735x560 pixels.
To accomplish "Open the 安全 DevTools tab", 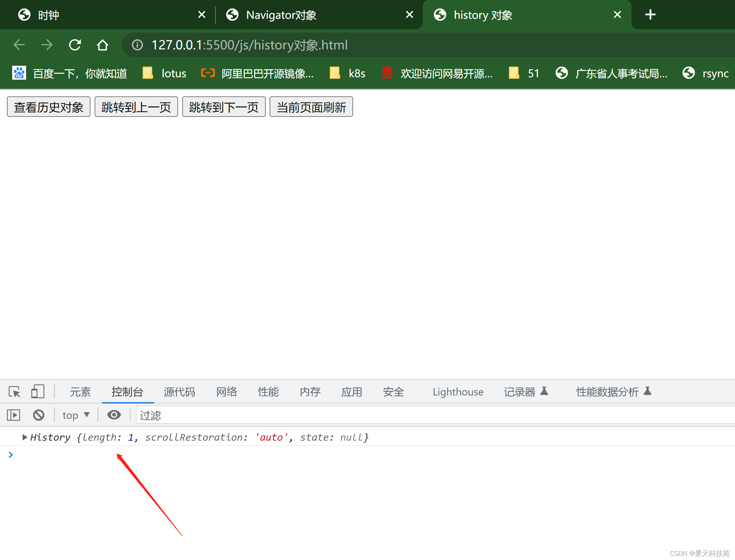I will (x=393, y=392).
